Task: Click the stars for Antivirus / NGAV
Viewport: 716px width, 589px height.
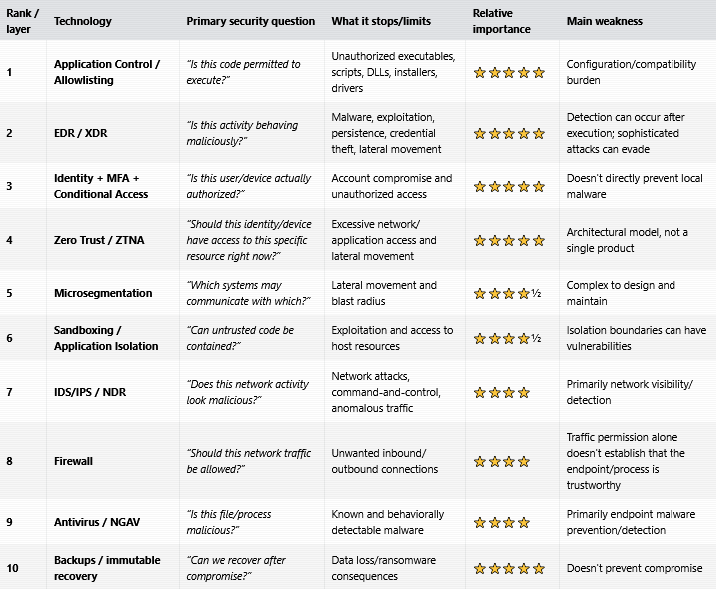Action: [x=502, y=522]
